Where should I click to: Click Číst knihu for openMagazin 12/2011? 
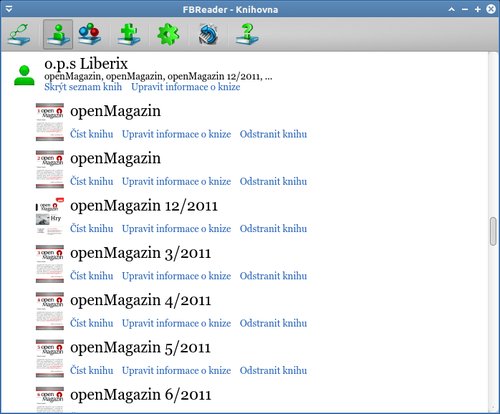point(92,229)
